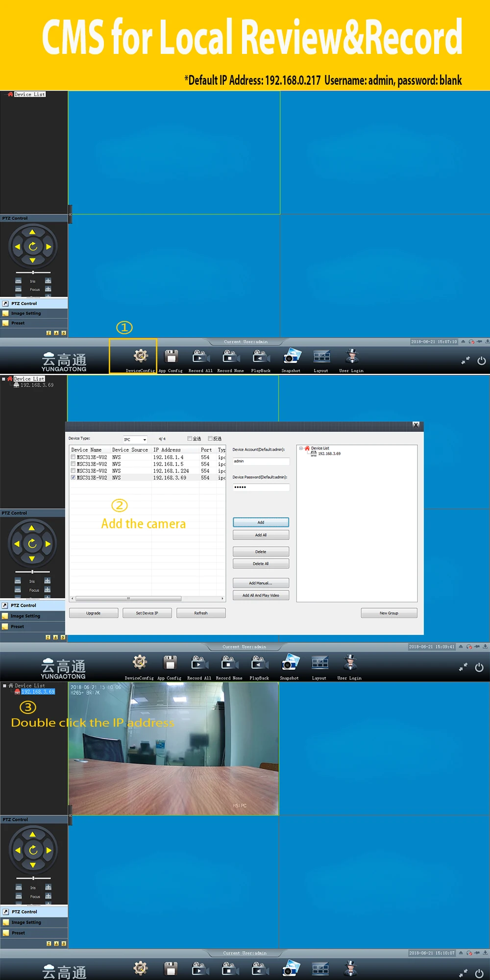490x980 pixels.
Task: Click Record None in the 15:07:10 screenshot toolbar
Action: tap(230, 360)
